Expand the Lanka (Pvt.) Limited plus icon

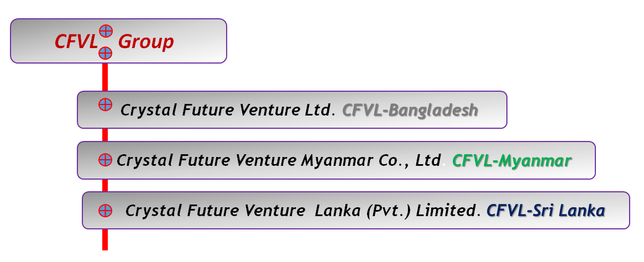pyautogui.click(x=106, y=211)
